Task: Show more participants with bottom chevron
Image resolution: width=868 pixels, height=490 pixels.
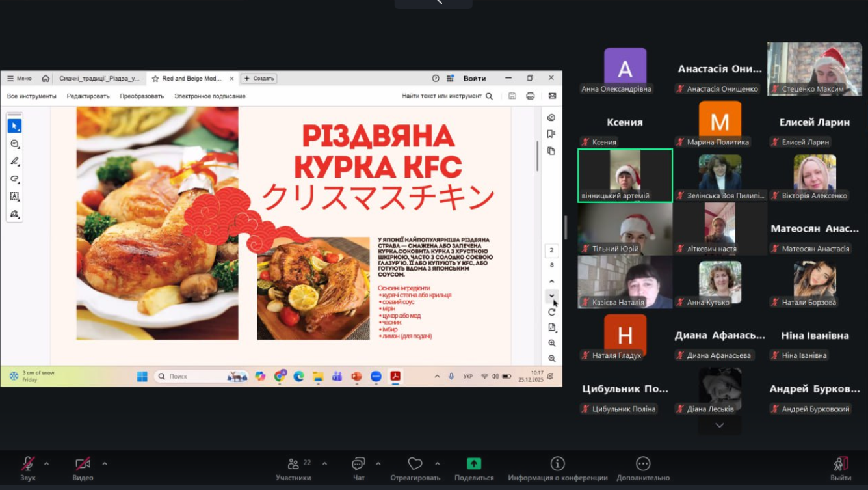Action: click(719, 425)
